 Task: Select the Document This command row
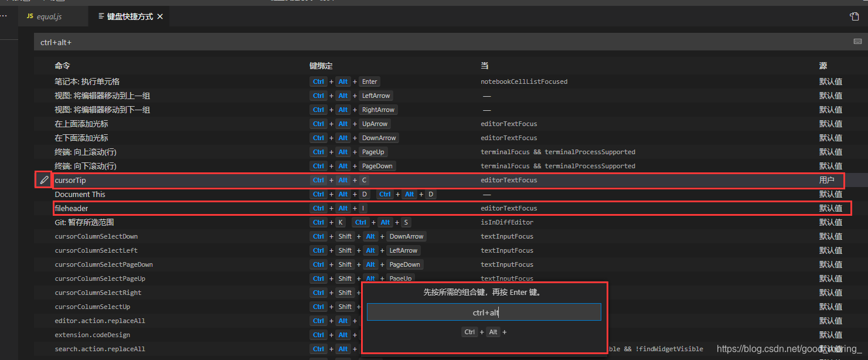pos(451,194)
